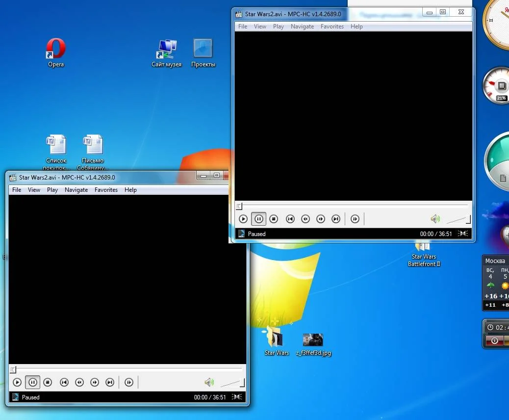The width and height of the screenshot is (509, 420).
Task: Click Pause in the upper MPC-HC window
Action: pos(258,219)
